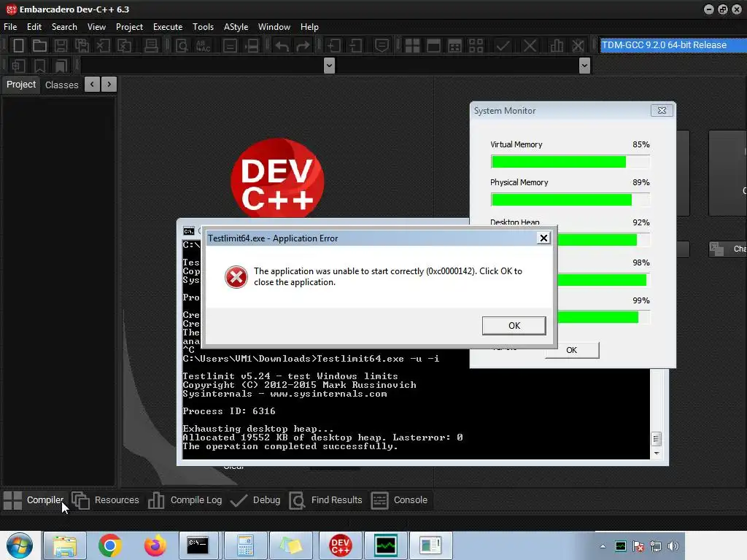The width and height of the screenshot is (747, 560).
Task: Click the error icon in Application Error dialog
Action: pos(236,277)
